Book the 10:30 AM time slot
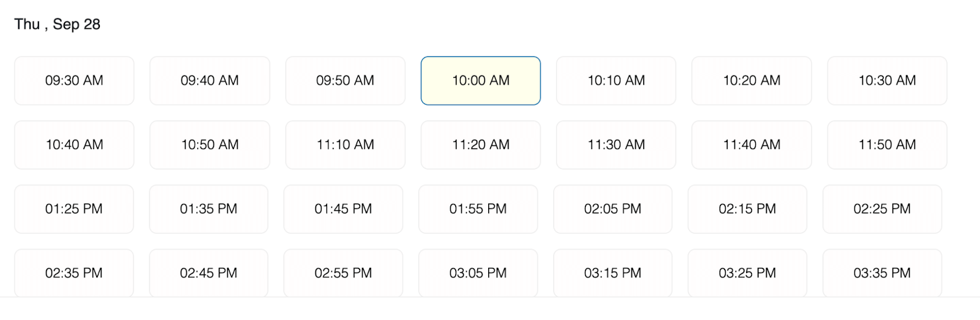 coord(887,81)
